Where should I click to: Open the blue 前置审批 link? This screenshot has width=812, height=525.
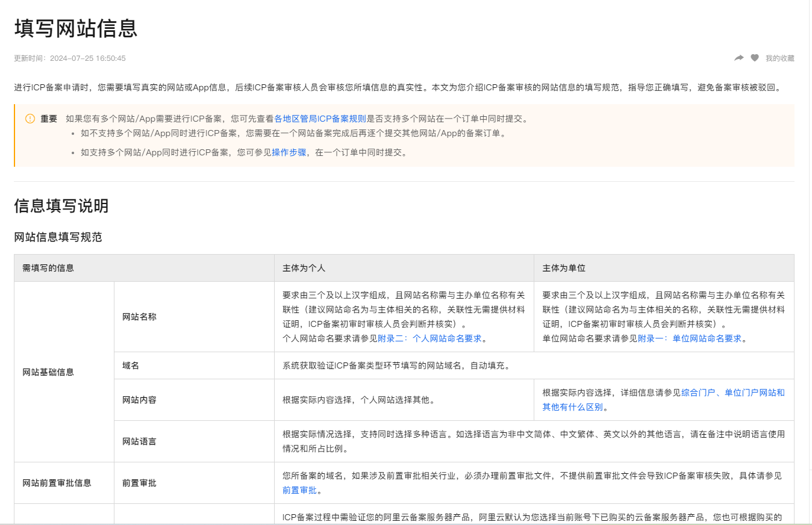tap(299, 490)
